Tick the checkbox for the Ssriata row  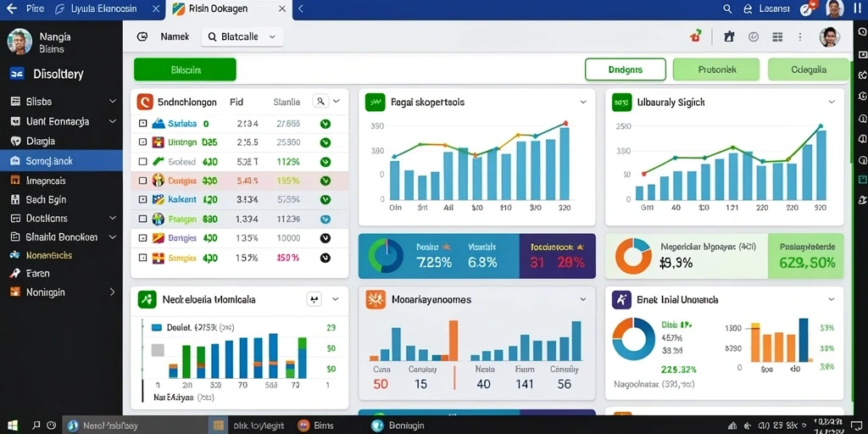(142, 124)
